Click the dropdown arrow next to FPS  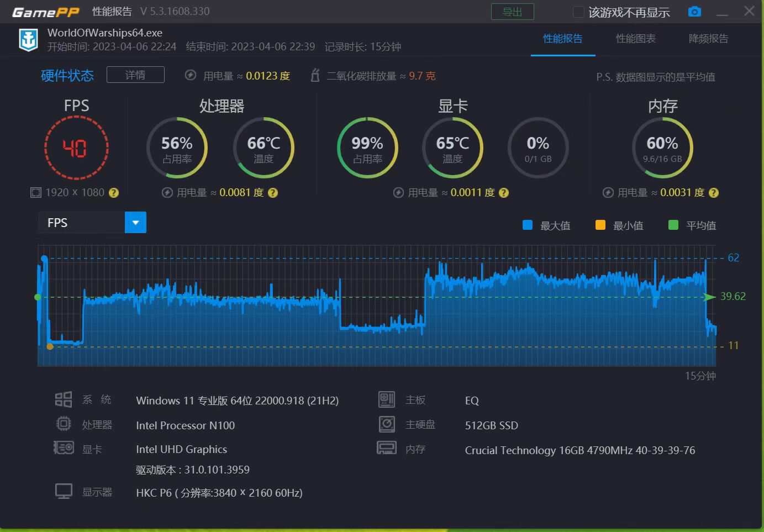click(135, 223)
